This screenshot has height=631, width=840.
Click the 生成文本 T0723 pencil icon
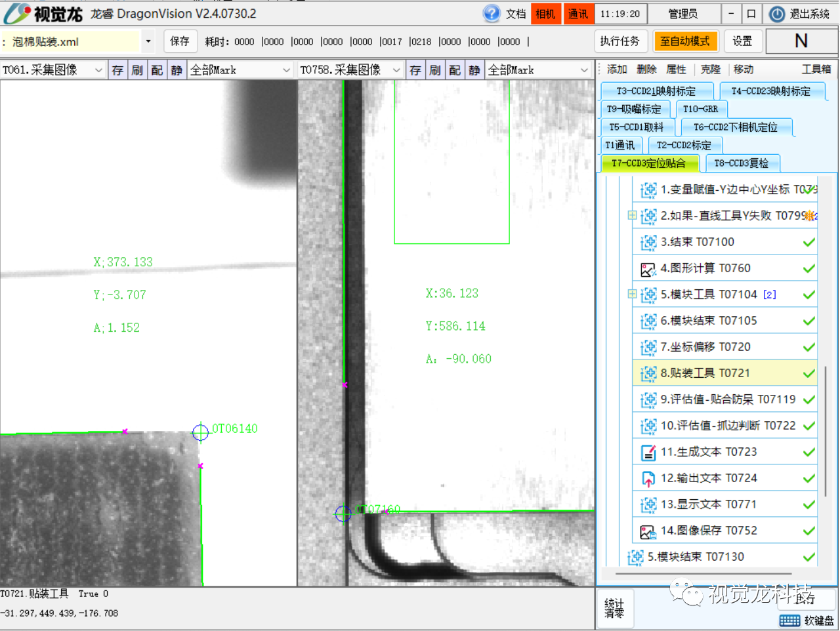pyautogui.click(x=648, y=453)
